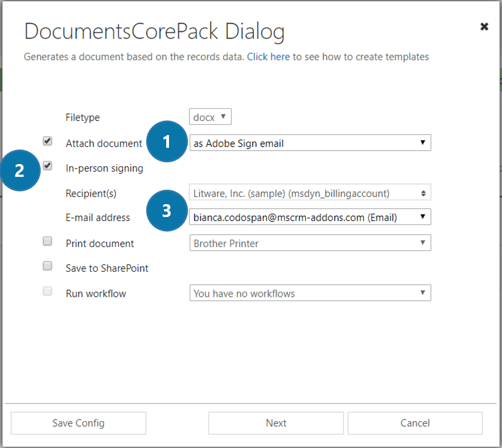This screenshot has width=502, height=448.
Task: Click the numbered callout badge 1
Action: tap(166, 142)
